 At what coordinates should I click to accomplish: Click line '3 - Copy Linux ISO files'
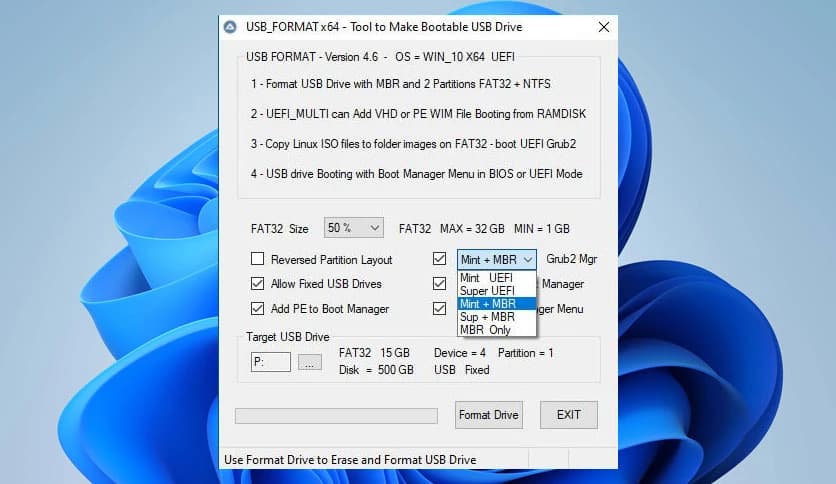(414, 144)
